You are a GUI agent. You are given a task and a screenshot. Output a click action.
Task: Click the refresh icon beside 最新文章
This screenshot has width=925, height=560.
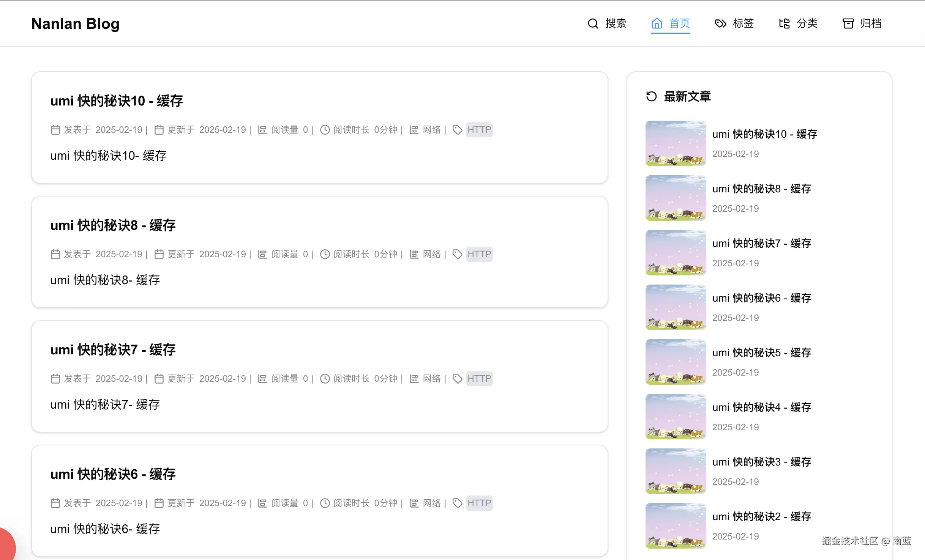[x=651, y=96]
